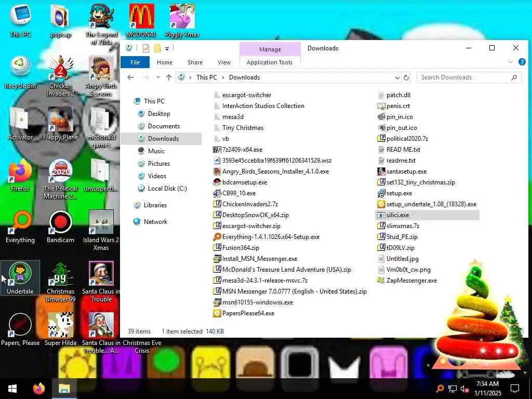Open Angry Birds Seasons desktop shortcut
Image resolution: width=532 pixels, height=399 pixels.
pos(101,76)
